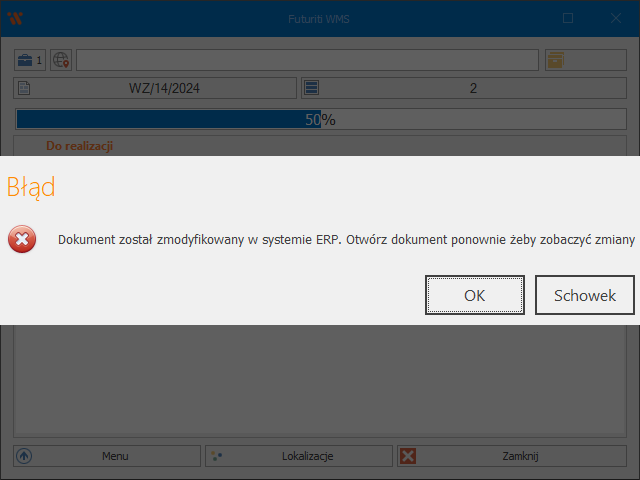This screenshot has height=480, width=640.
Task: Click the red X icon on Zamknij
Action: click(x=408, y=456)
